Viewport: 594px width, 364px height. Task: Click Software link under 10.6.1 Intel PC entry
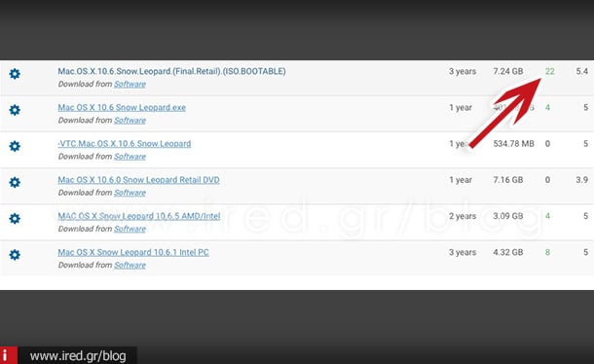tap(130, 265)
